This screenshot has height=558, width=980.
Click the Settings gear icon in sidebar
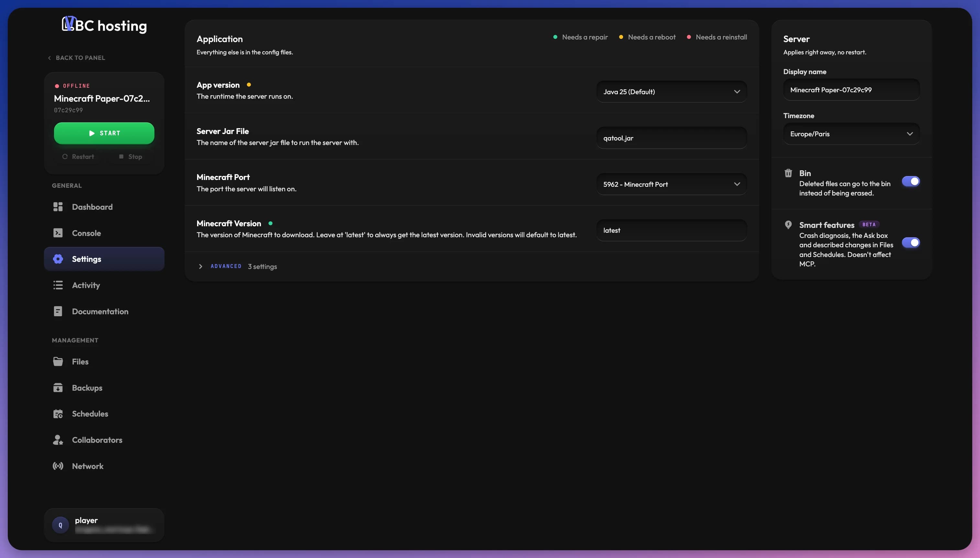coord(58,259)
